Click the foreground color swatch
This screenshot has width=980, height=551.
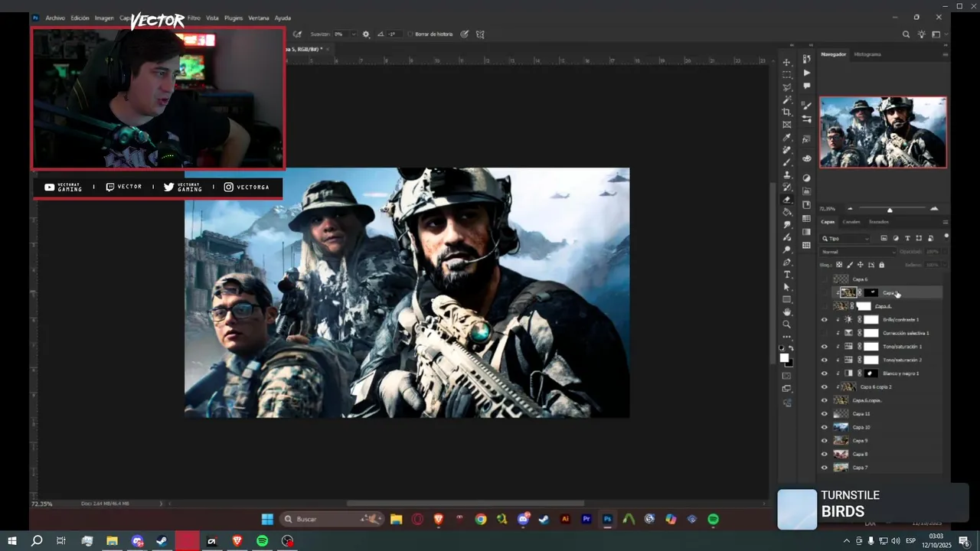tap(784, 358)
